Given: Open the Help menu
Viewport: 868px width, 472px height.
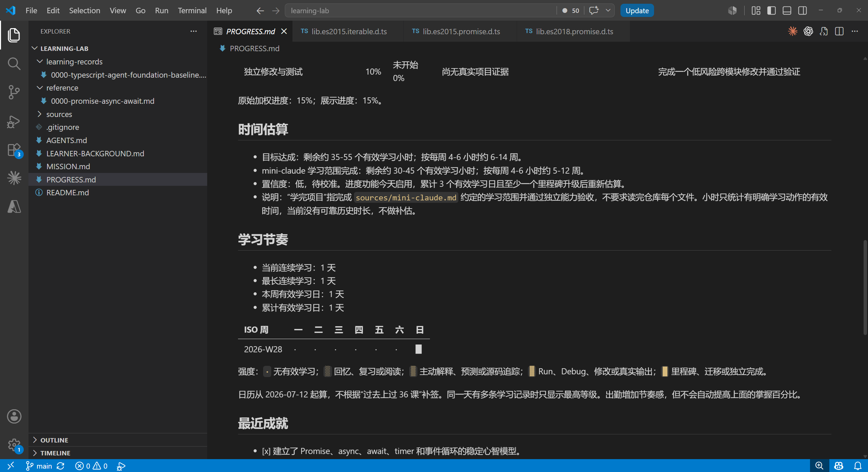Looking at the screenshot, I should tap(224, 11).
